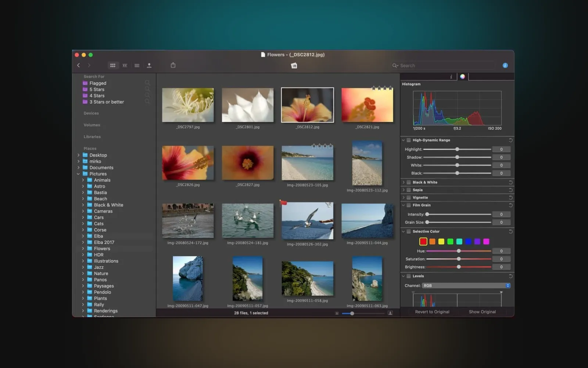Switch to the info tab in inspector
Viewport: 588px width, 368px height.
tap(451, 77)
